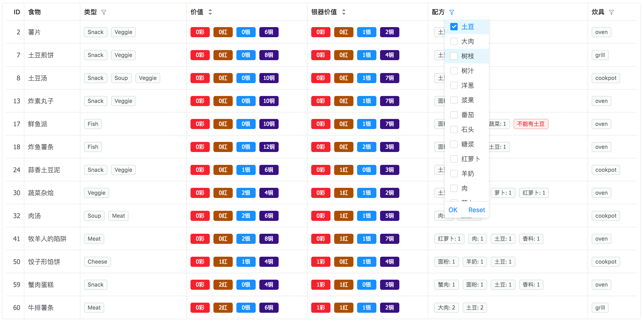This screenshot has height=321, width=644.
Task: Click the 配方 column filter icon
Action: tap(451, 12)
